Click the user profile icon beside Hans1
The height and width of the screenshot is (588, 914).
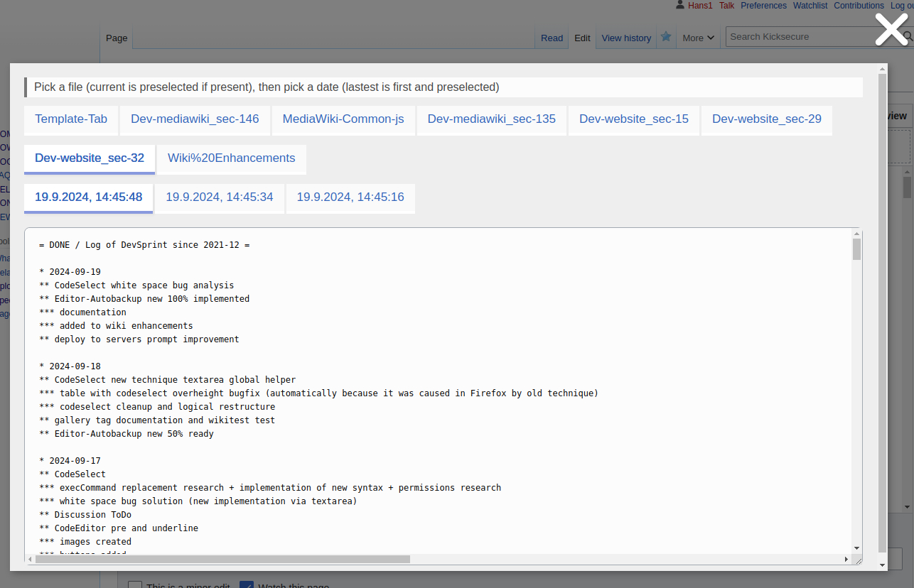(680, 6)
